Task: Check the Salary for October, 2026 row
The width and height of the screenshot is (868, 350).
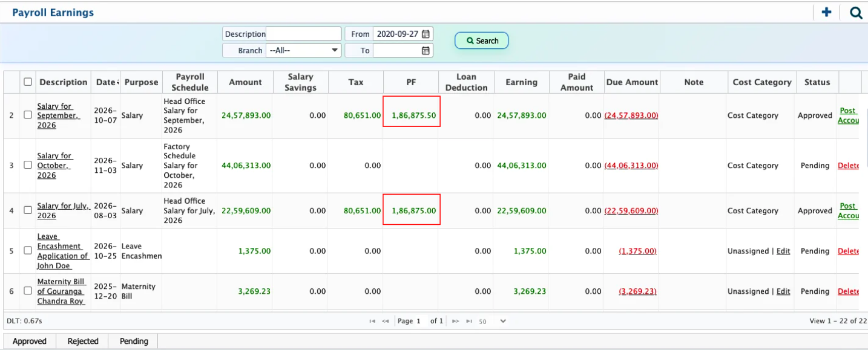Action: click(28, 165)
